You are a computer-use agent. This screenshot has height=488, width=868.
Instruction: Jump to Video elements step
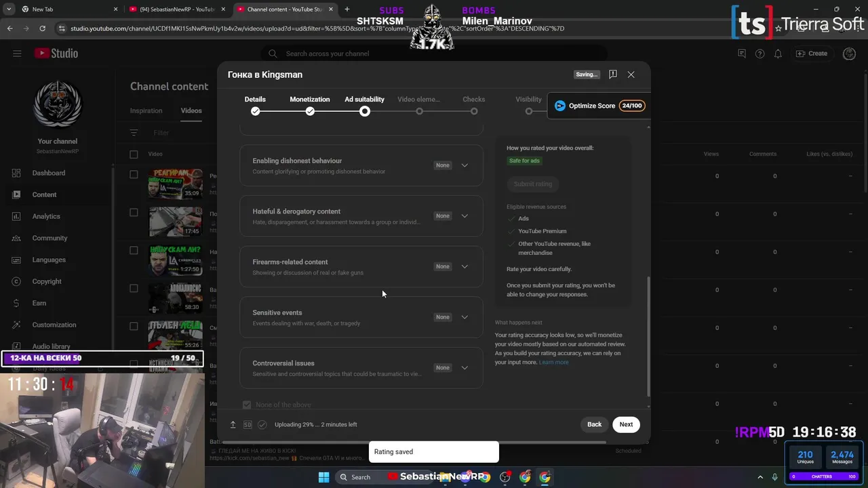(x=419, y=105)
